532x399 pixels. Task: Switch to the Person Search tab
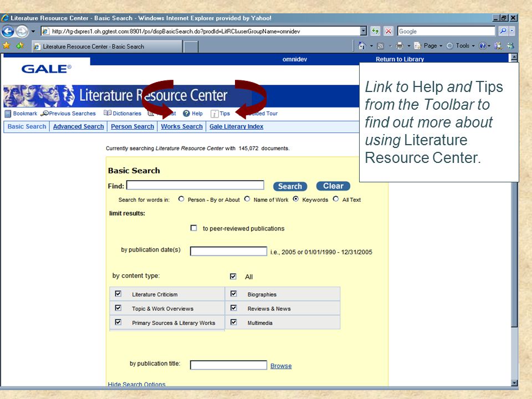[x=132, y=126]
